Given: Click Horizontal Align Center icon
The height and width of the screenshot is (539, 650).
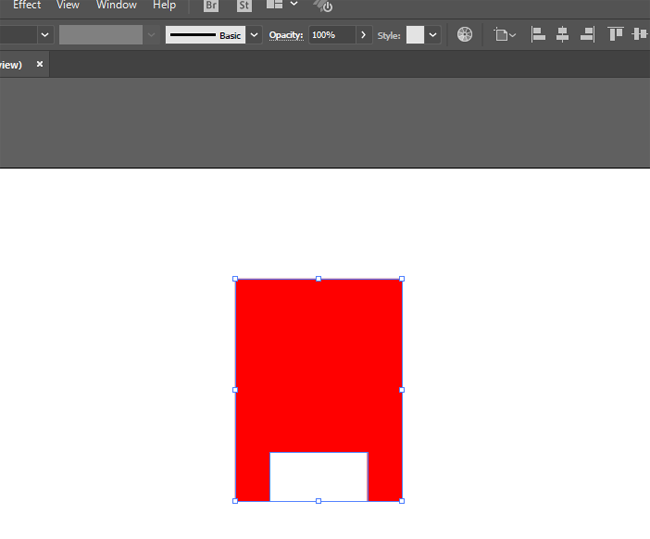Looking at the screenshot, I should point(562,34).
